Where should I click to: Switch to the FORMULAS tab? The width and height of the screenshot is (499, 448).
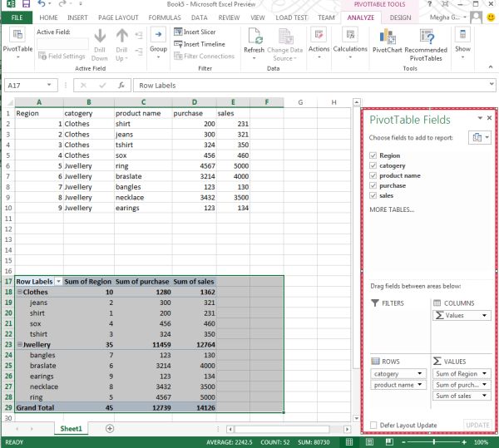tap(165, 17)
